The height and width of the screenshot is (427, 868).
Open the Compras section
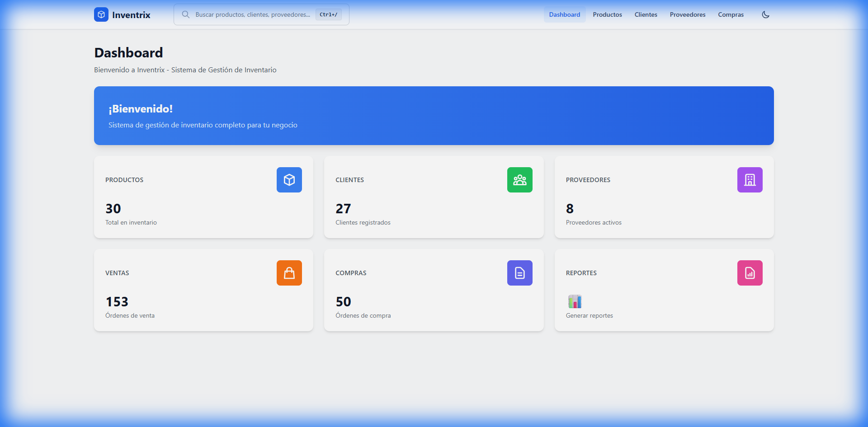coord(731,14)
